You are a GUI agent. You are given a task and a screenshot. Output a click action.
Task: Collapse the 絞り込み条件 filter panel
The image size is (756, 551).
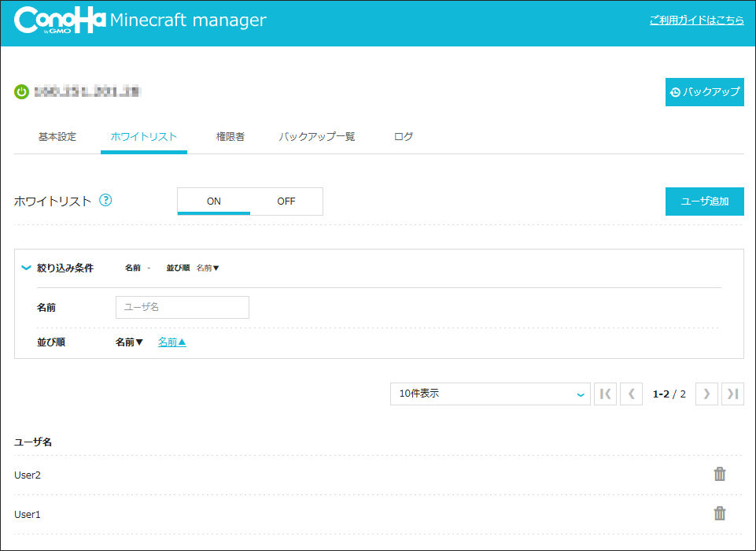[26, 268]
